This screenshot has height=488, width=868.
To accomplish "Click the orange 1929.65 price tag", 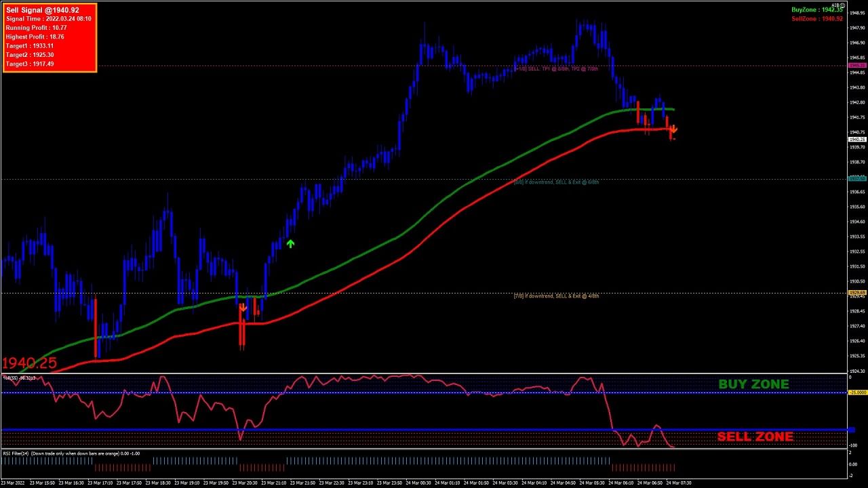I will tap(858, 293).
